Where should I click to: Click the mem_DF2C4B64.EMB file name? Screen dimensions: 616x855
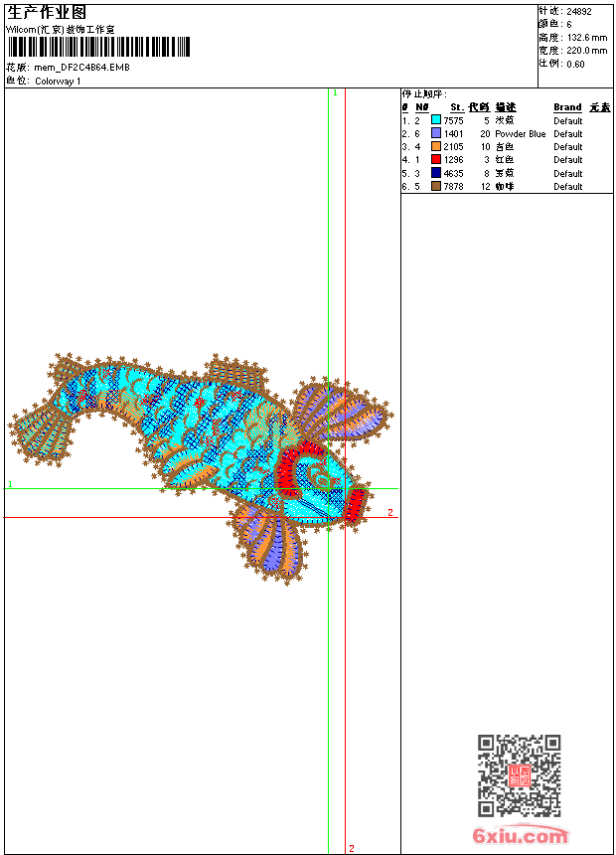click(81, 68)
